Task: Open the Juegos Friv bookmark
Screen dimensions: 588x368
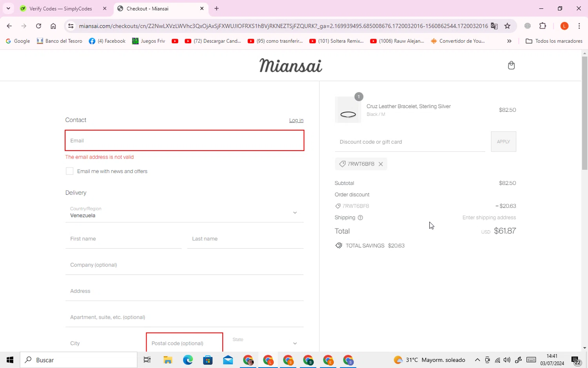Action: [149, 41]
